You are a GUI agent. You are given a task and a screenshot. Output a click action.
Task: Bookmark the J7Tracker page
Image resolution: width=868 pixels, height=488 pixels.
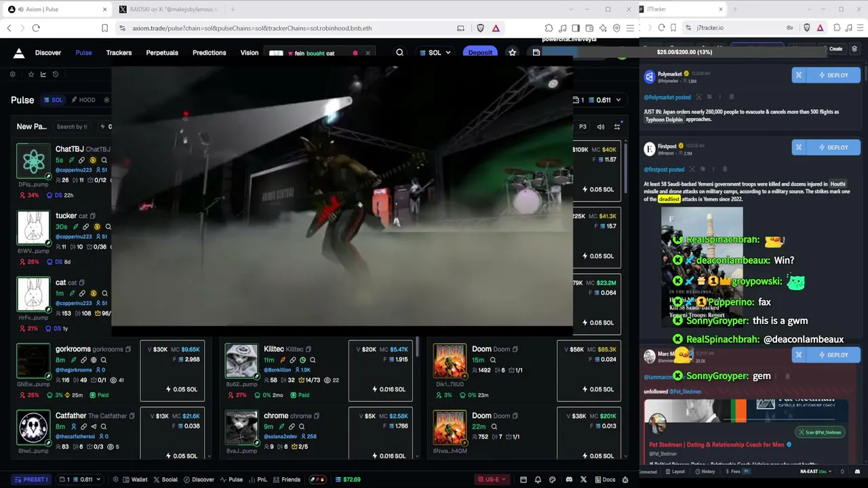click(x=673, y=28)
